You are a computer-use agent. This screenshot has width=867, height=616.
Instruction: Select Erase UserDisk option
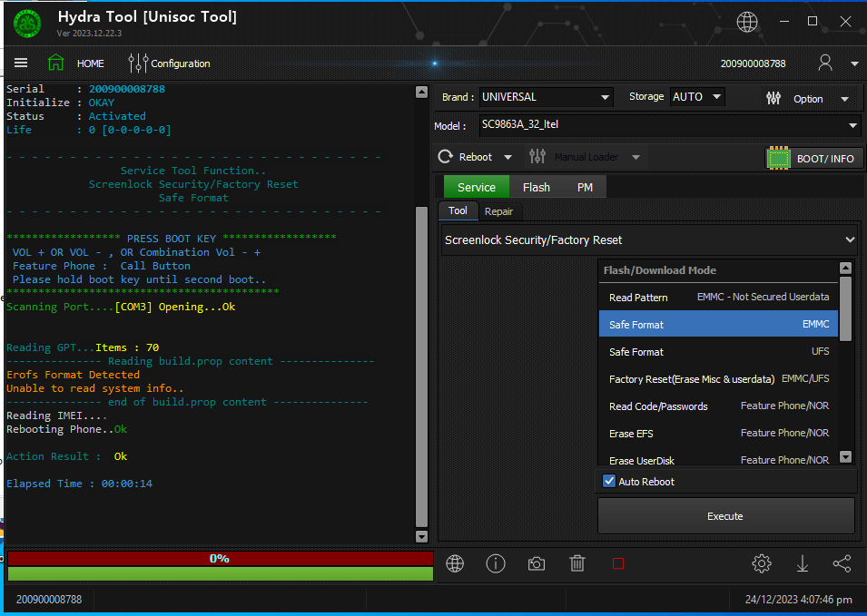point(718,460)
